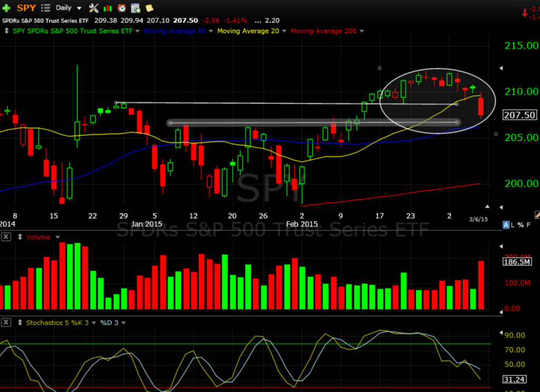Click the green plus add-plot icon
The width and height of the screenshot is (540, 392).
pyautogui.click(x=6, y=7)
